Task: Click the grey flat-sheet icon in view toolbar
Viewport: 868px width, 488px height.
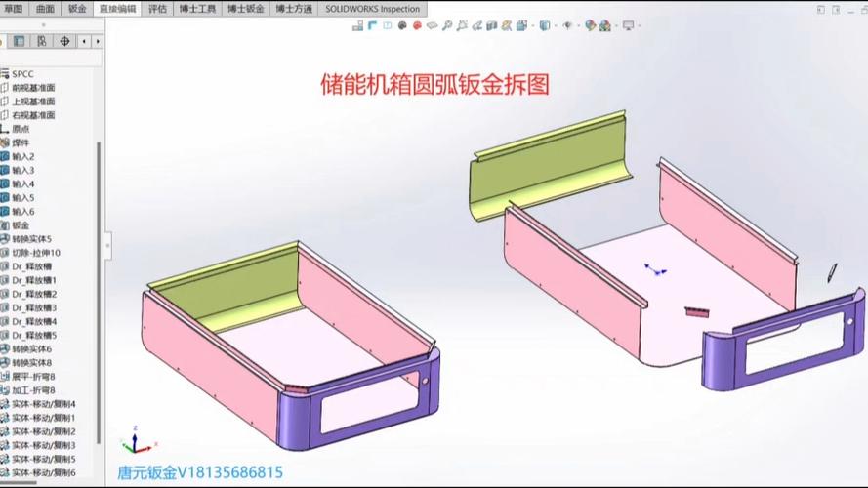Action: [432, 25]
